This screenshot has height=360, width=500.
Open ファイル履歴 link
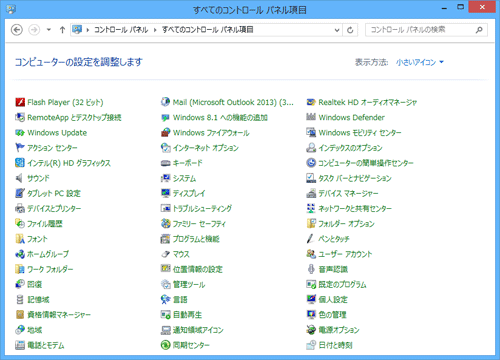tap(45, 224)
